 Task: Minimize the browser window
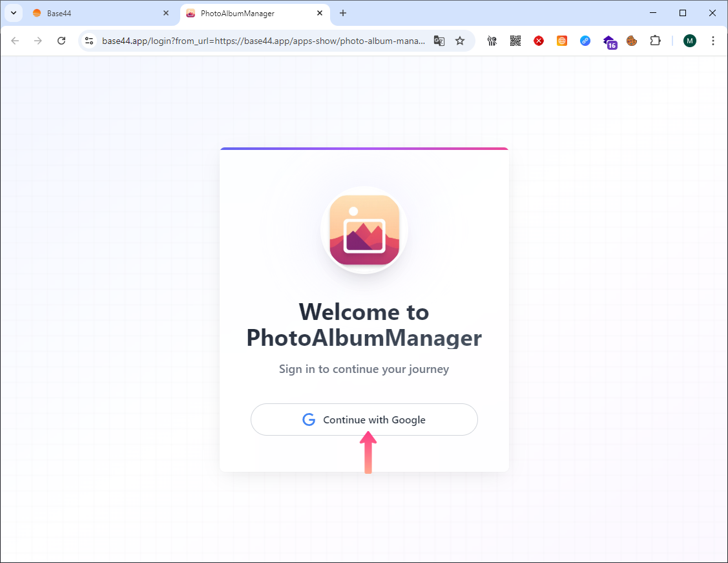pos(653,13)
